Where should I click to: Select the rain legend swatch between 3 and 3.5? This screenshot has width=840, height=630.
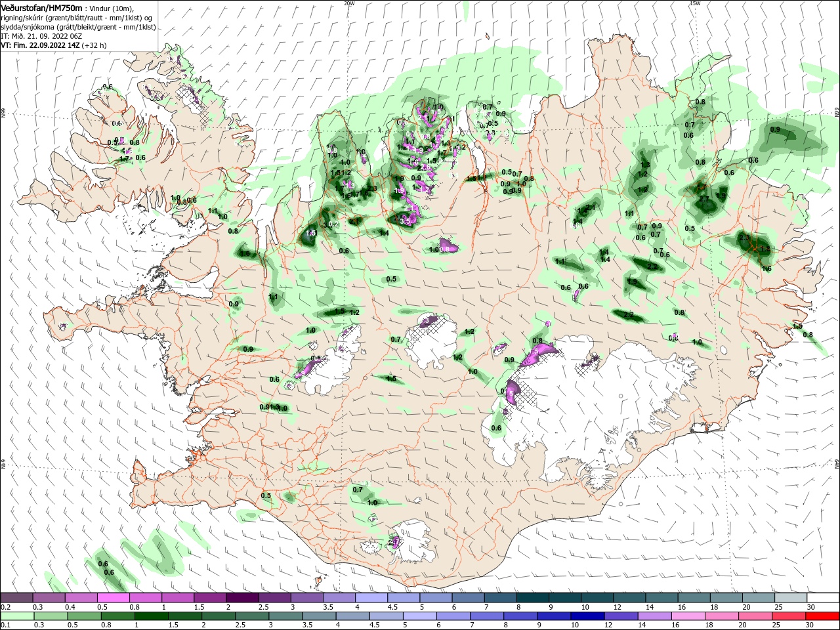click(x=285, y=616)
